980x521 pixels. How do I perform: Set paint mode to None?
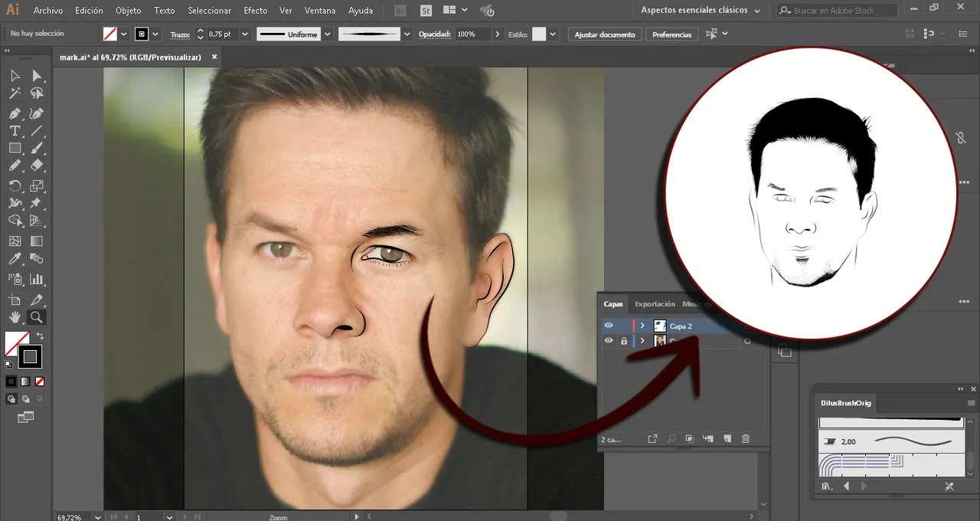[40, 381]
